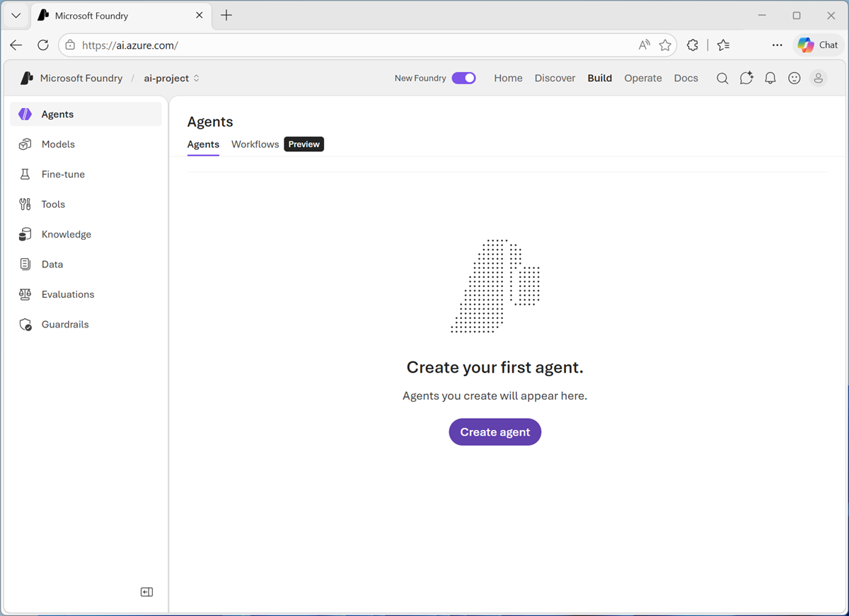Viewport: 849px width, 616px height.
Task: Expand the ai-project selector
Action: 172,78
